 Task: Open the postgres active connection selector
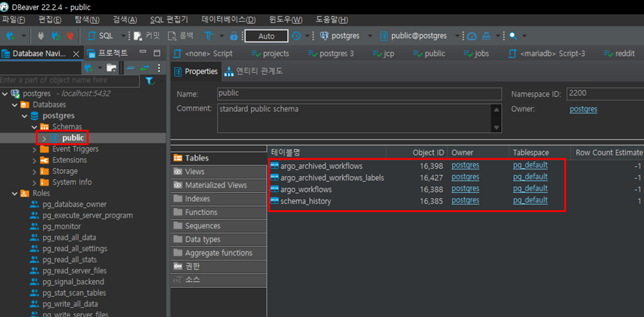(x=346, y=36)
